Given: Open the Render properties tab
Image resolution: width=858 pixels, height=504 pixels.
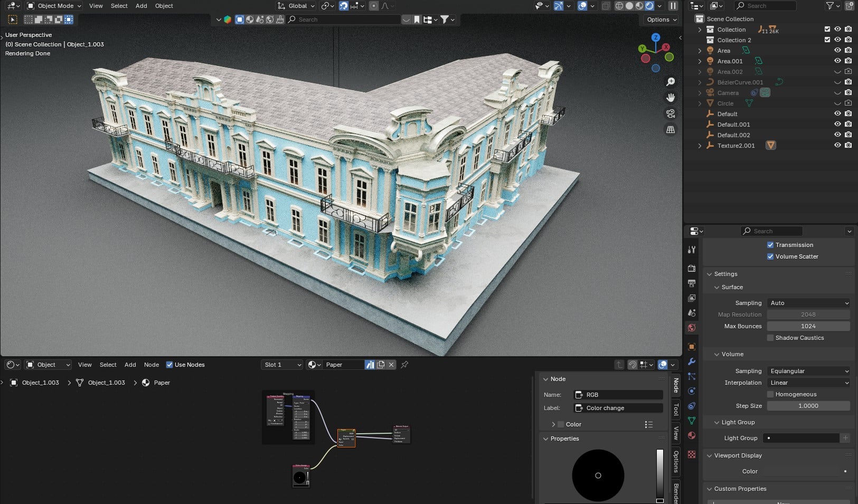Looking at the screenshot, I should (692, 268).
